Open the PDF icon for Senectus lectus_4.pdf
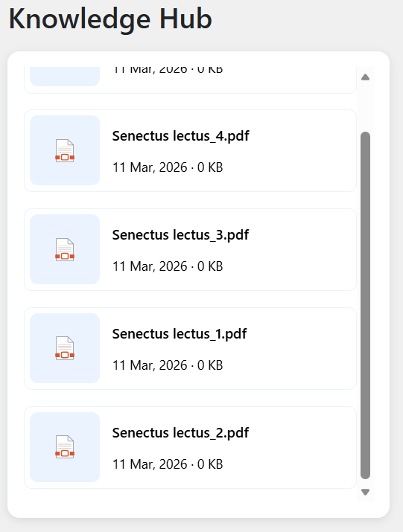Screen dimensions: 403x532 point(65,150)
